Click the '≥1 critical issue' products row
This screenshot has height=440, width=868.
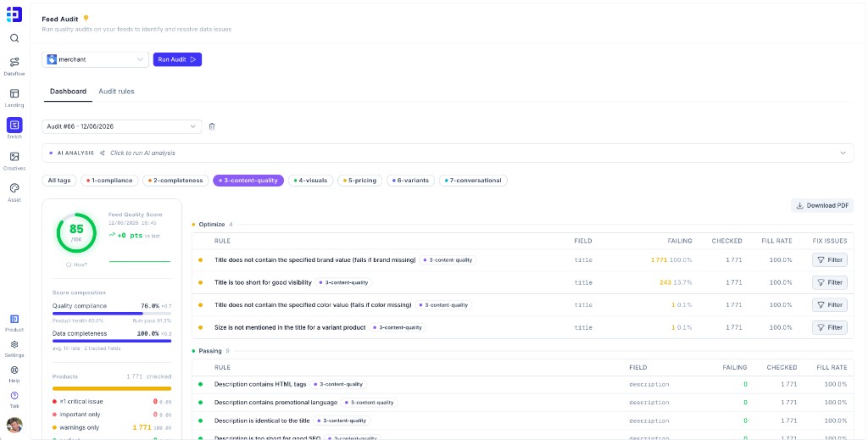tap(112, 401)
